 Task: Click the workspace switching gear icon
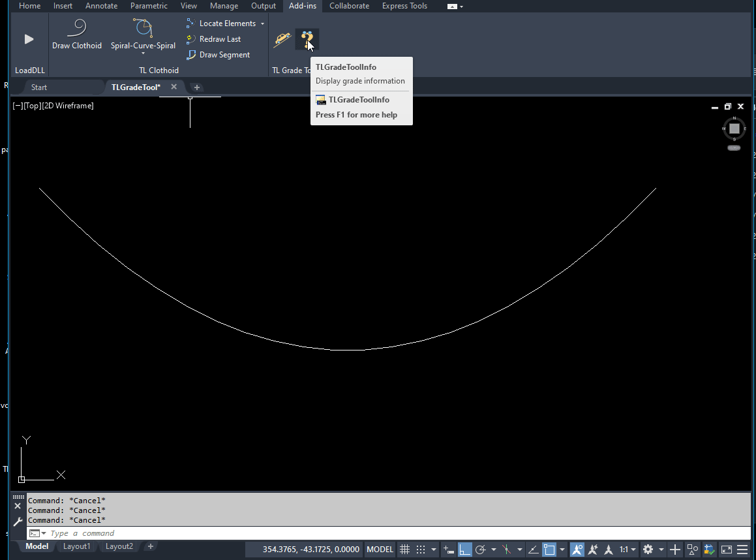[648, 550]
